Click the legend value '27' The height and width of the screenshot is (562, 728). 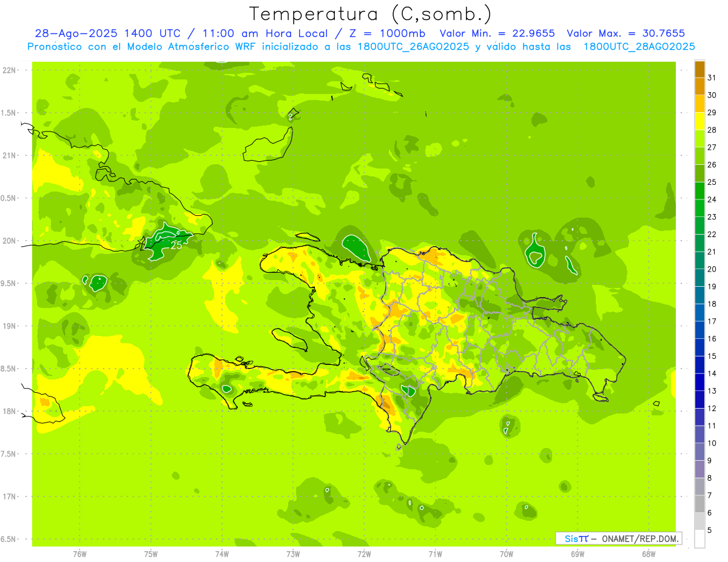712,147
